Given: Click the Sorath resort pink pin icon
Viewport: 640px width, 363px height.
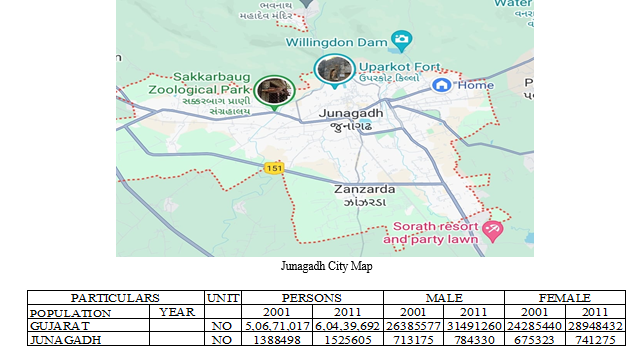Looking at the screenshot, I should click(493, 230).
